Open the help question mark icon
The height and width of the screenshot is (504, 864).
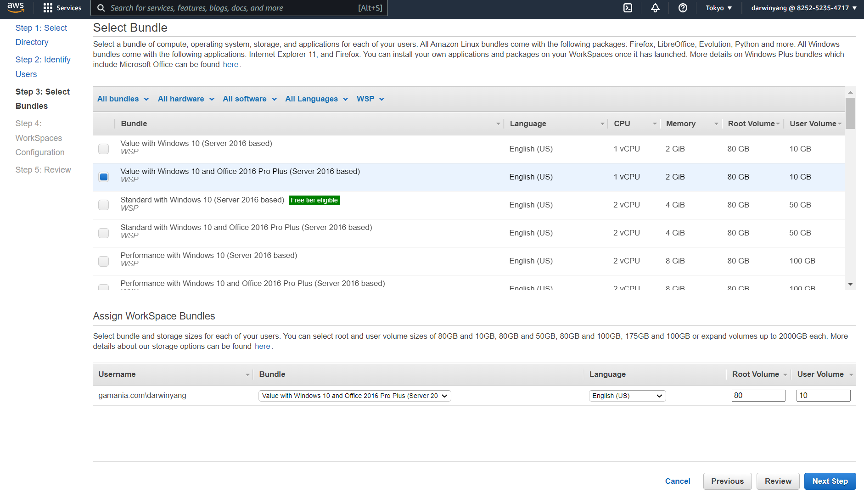tap(683, 8)
